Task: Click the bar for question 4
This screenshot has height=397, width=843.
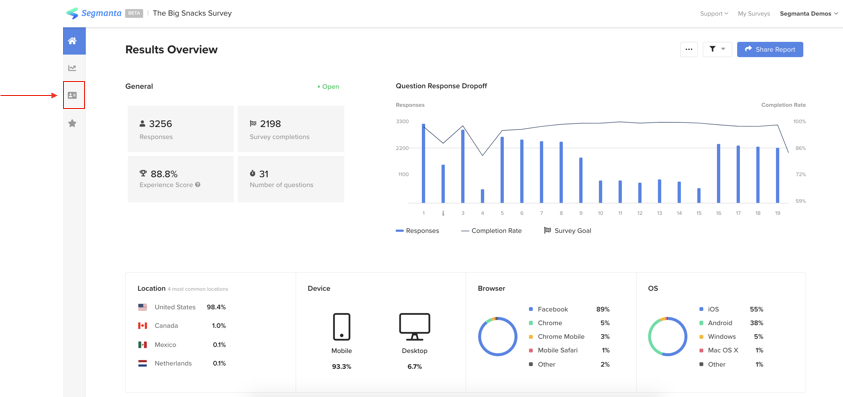Action: click(x=482, y=196)
